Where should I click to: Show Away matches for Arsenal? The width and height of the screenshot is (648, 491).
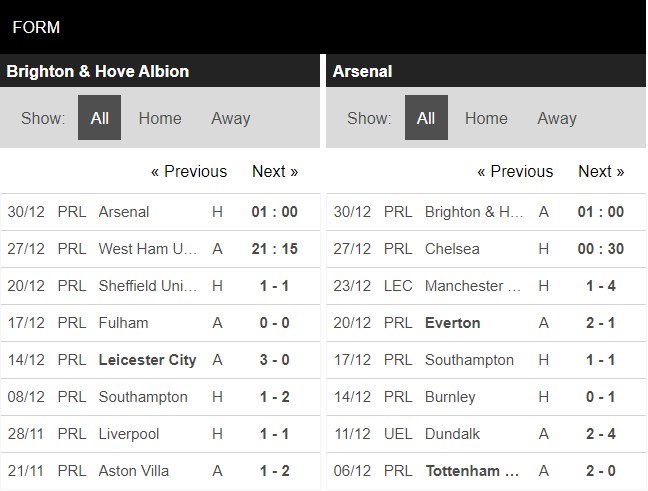pyautogui.click(x=557, y=118)
